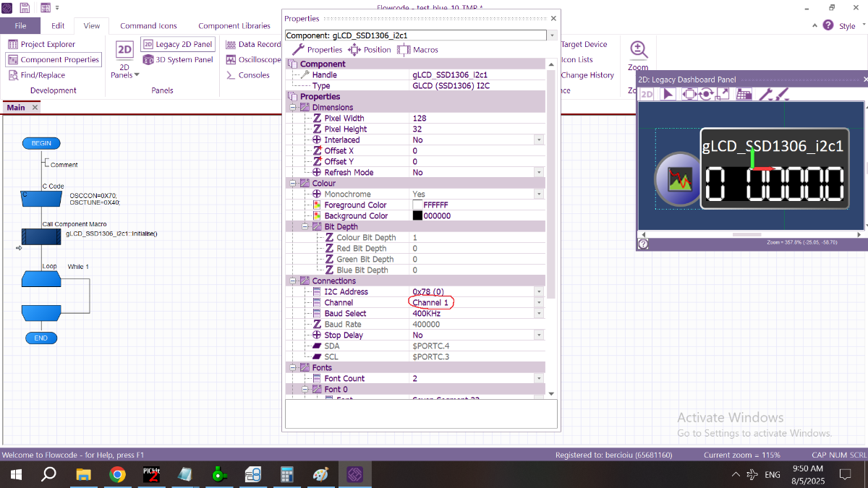Click Icon Lists in the ribbon

[577, 60]
